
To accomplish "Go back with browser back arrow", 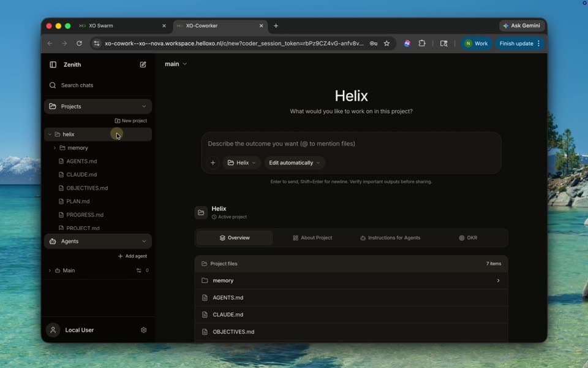I will (x=50, y=44).
